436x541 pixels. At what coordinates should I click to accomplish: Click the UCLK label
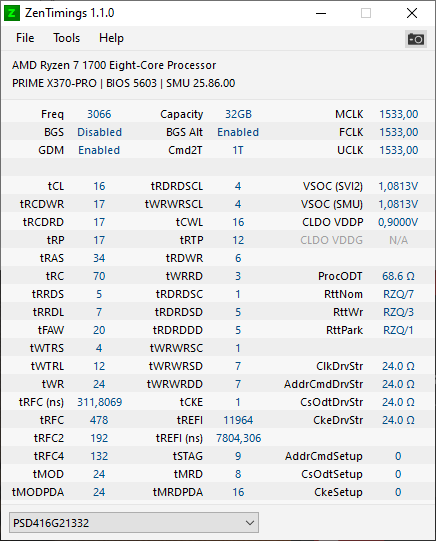point(350,150)
